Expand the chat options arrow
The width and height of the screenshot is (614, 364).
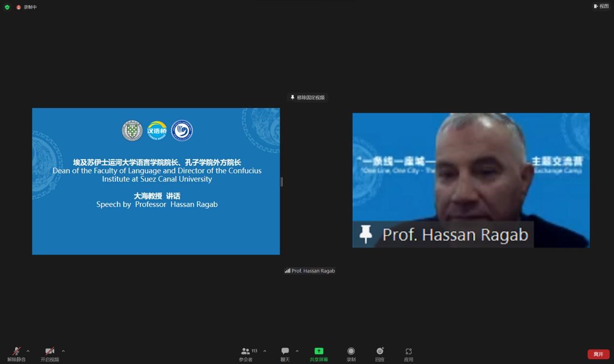[297, 351]
